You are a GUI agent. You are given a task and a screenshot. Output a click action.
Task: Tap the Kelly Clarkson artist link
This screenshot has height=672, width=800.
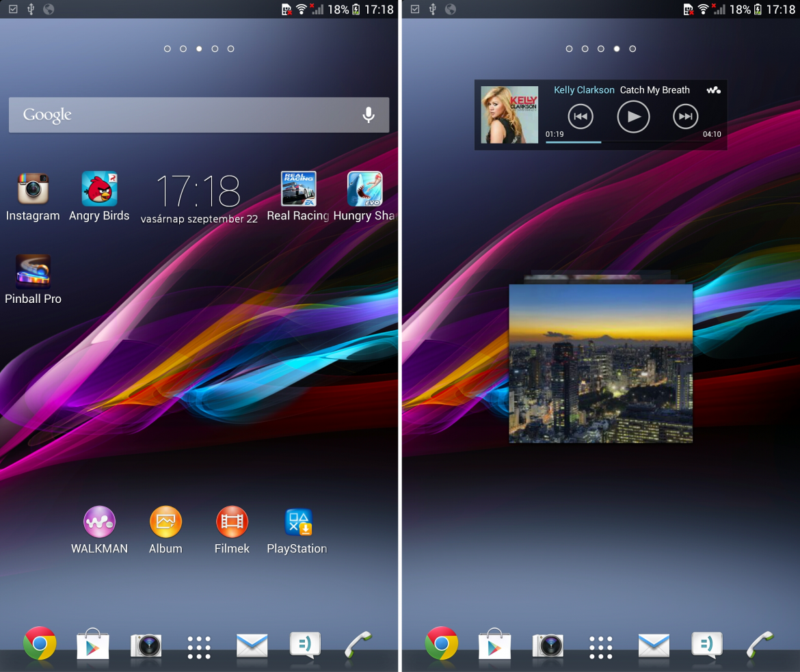(584, 90)
